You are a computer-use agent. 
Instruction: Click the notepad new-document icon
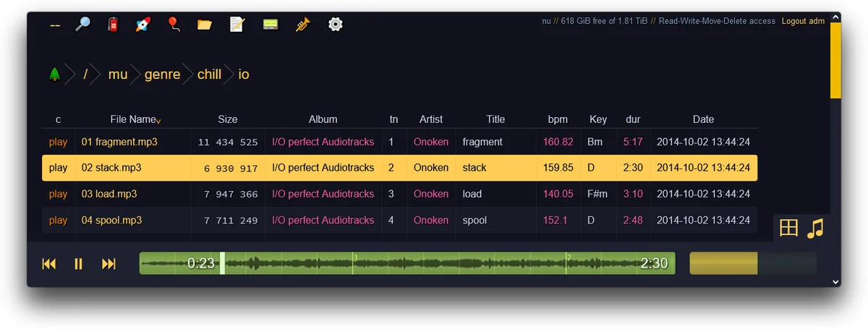(x=237, y=25)
